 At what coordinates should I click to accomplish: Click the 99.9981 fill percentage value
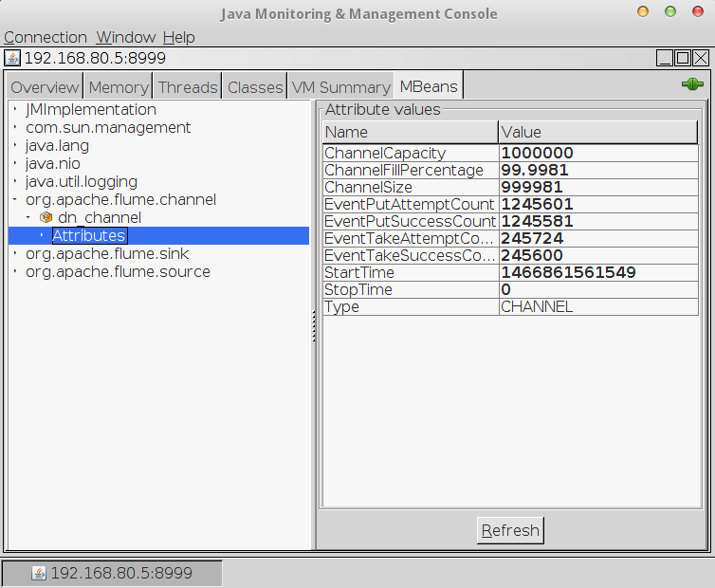[x=598, y=170]
